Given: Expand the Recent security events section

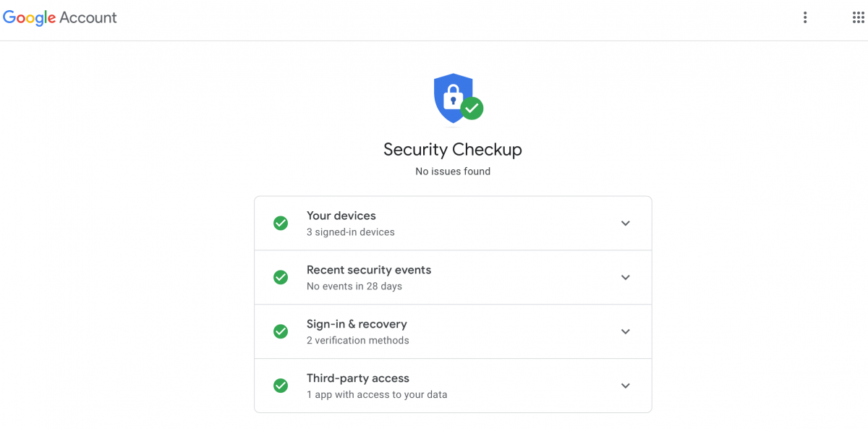Looking at the screenshot, I should pyautogui.click(x=625, y=277).
